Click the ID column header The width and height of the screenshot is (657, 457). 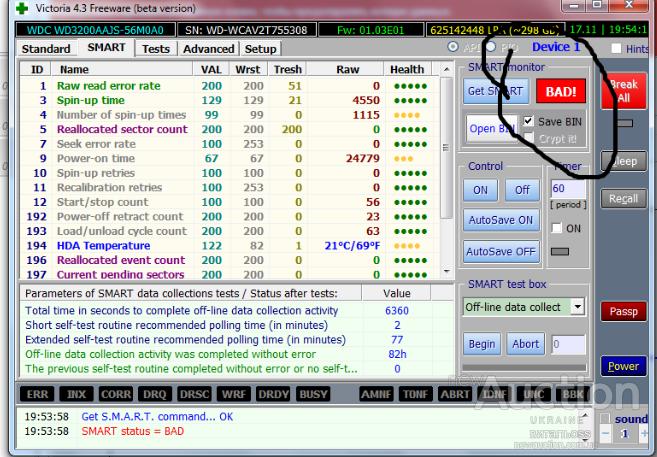(37, 69)
